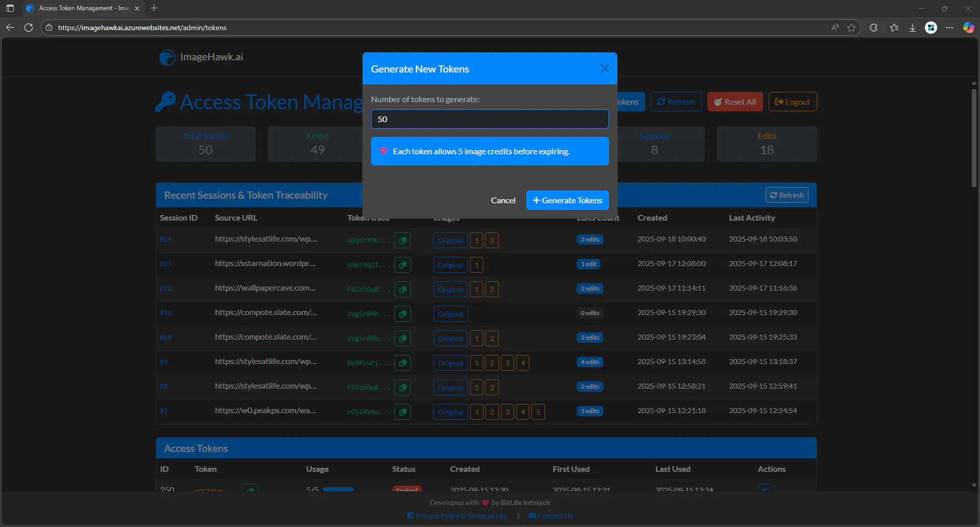The image size is (980, 527).
Task: Copy token for session #13
Action: coord(403,265)
